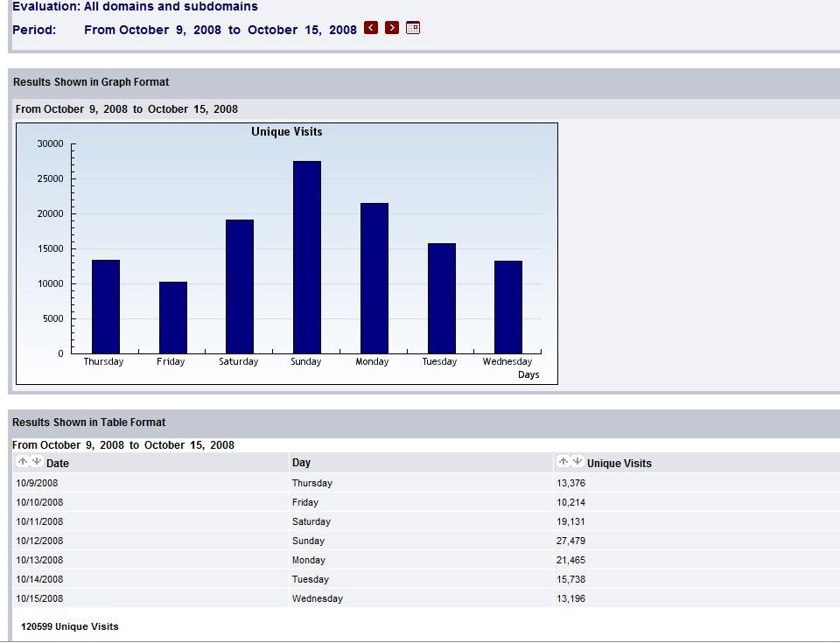The height and width of the screenshot is (643, 840).
Task: Select the date cell 10/15/2008
Action: point(39,598)
